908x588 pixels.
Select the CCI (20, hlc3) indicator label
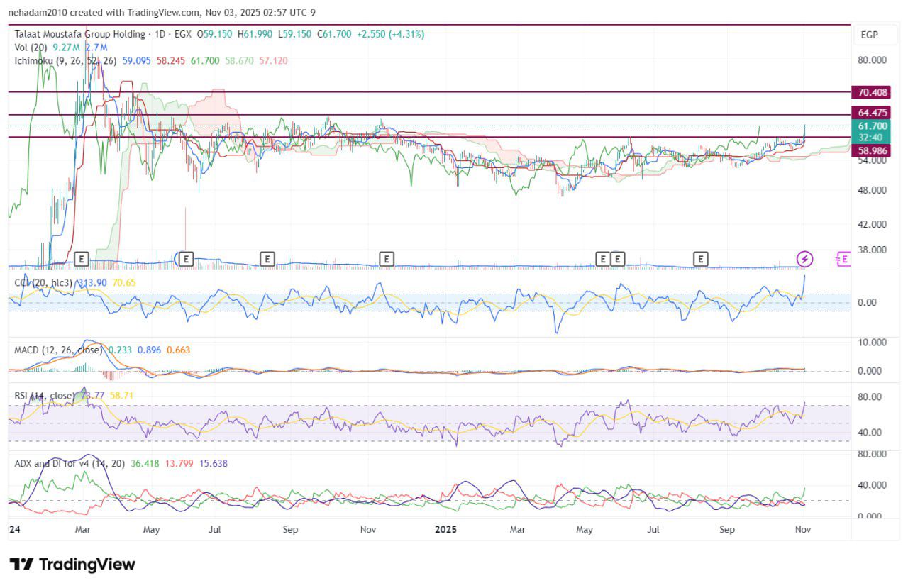(43, 283)
